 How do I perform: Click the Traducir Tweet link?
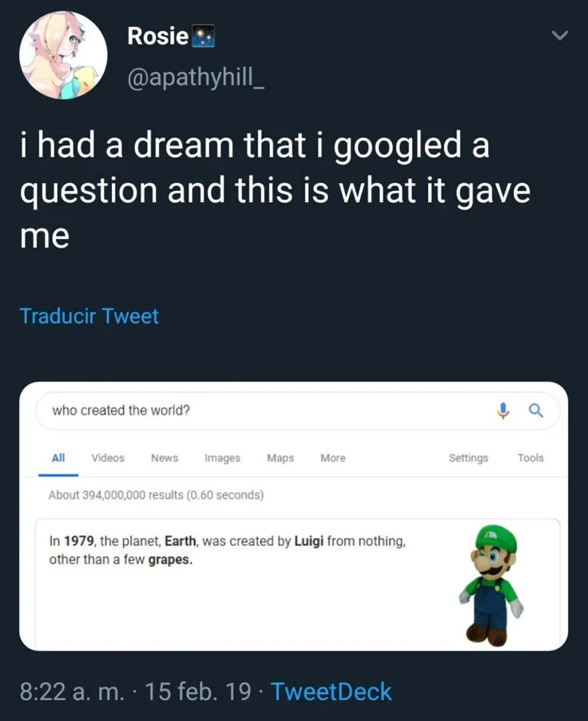pos(89,317)
